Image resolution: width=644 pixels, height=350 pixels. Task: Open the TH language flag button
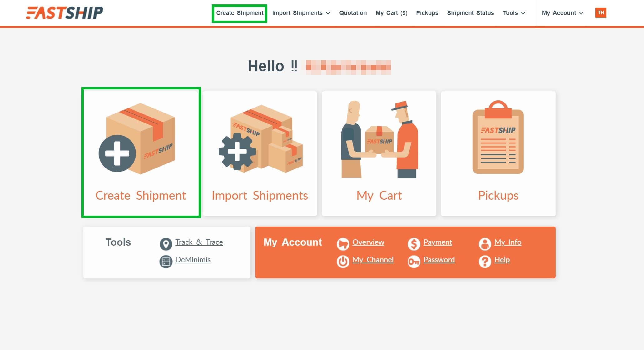click(601, 13)
